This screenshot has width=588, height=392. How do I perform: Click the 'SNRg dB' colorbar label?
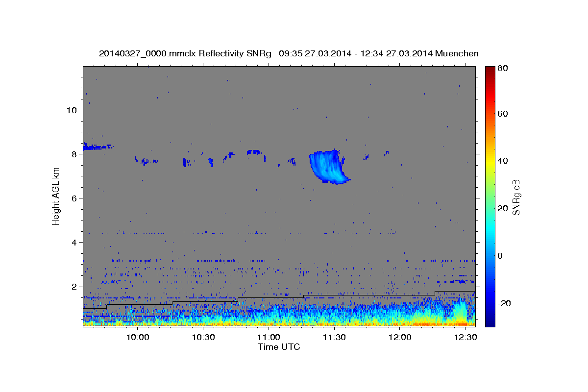tap(516, 197)
